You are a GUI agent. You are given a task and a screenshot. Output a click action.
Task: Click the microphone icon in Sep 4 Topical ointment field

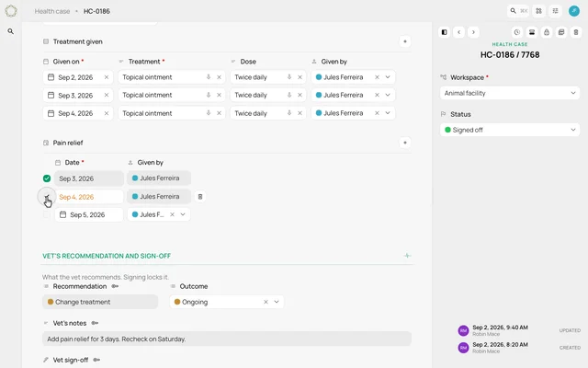pyautogui.click(x=209, y=112)
